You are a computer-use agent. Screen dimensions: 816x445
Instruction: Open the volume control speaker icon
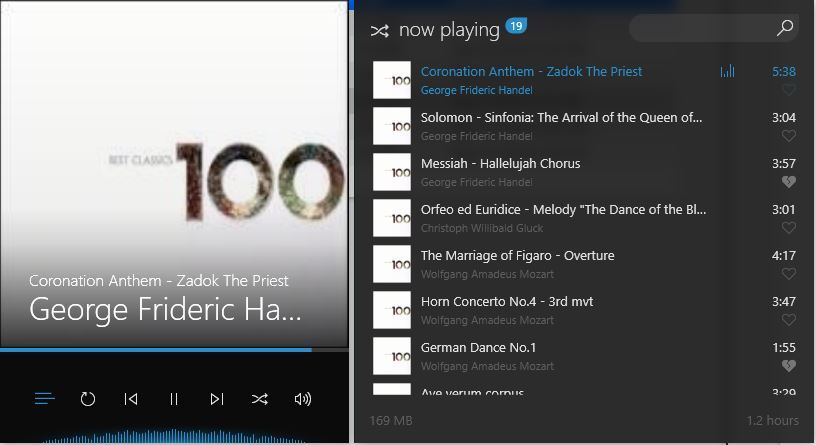[303, 399]
